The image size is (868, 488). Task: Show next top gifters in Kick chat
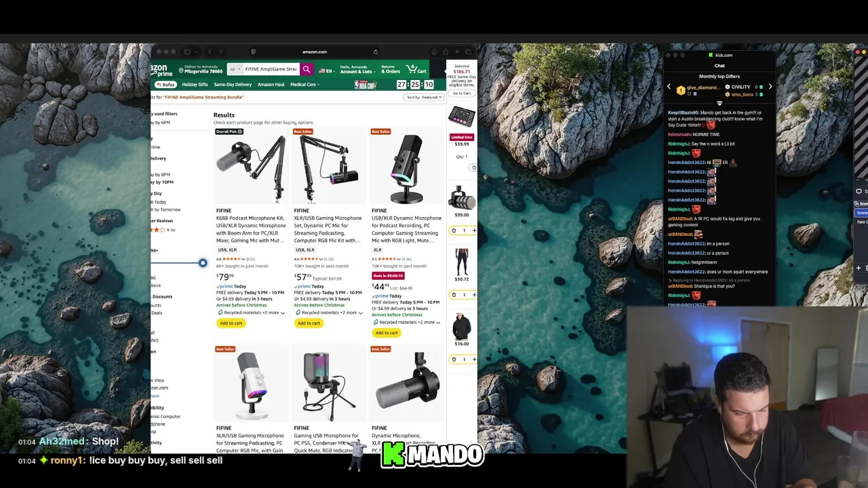pyautogui.click(x=770, y=87)
